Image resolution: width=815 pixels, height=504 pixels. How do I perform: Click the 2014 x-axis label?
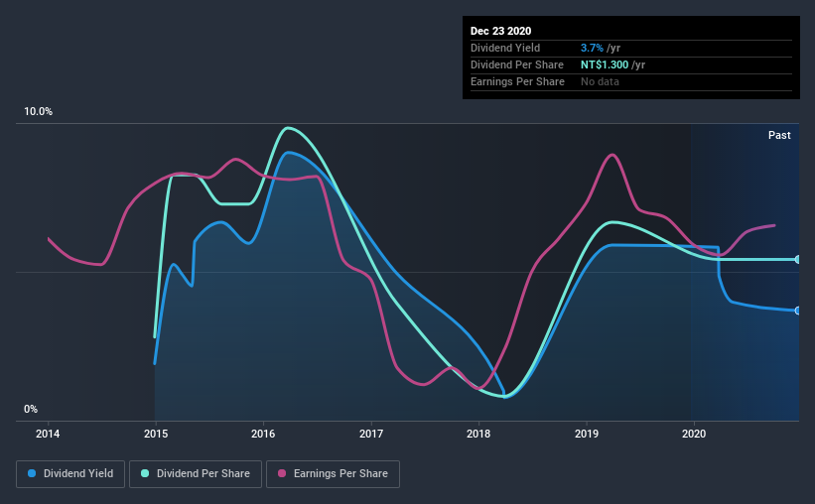point(48,434)
